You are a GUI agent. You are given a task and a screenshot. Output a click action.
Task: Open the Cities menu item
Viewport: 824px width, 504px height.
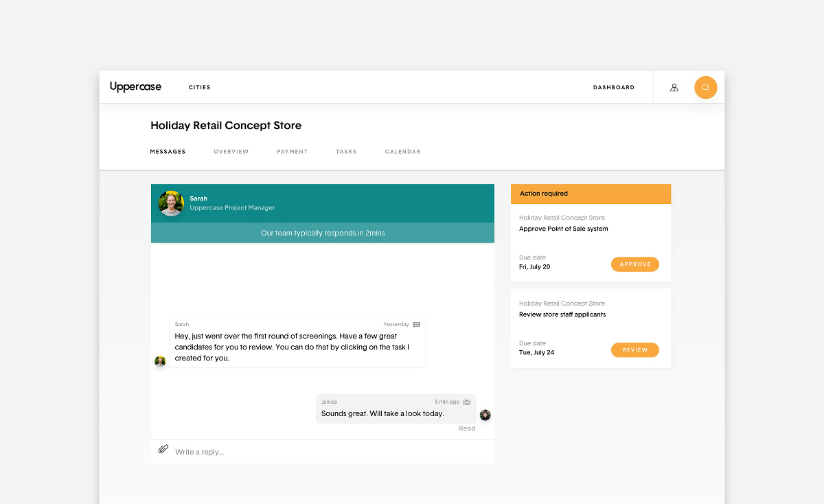pyautogui.click(x=199, y=87)
